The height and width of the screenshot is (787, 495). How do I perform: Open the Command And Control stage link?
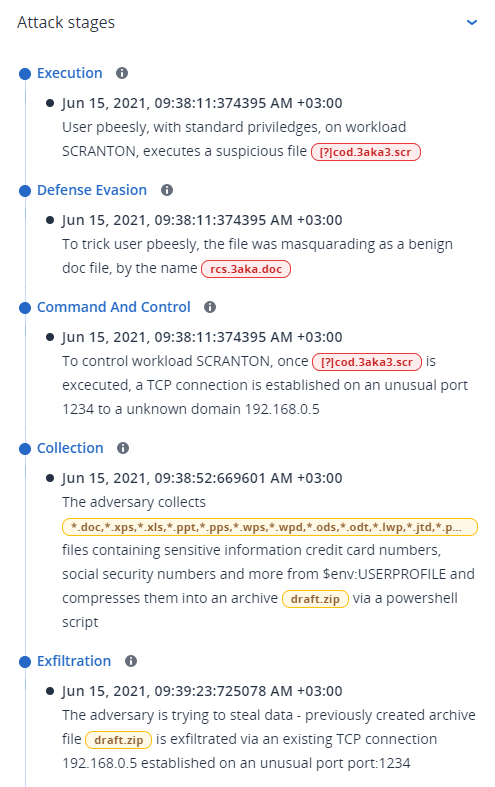(x=114, y=307)
